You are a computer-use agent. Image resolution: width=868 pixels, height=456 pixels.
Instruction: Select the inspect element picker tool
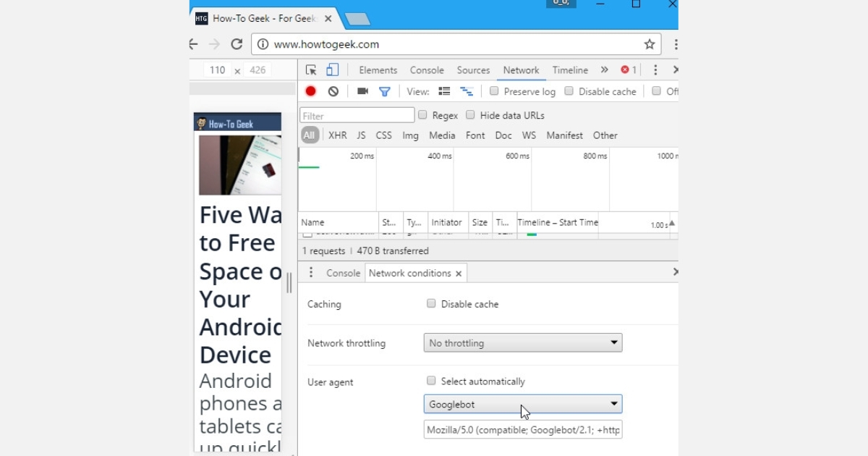pos(312,69)
